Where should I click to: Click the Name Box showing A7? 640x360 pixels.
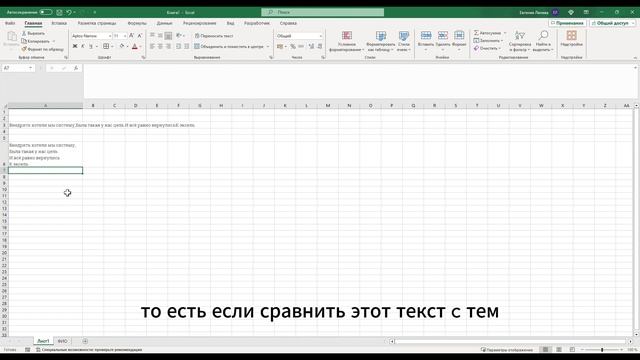(x=18, y=68)
